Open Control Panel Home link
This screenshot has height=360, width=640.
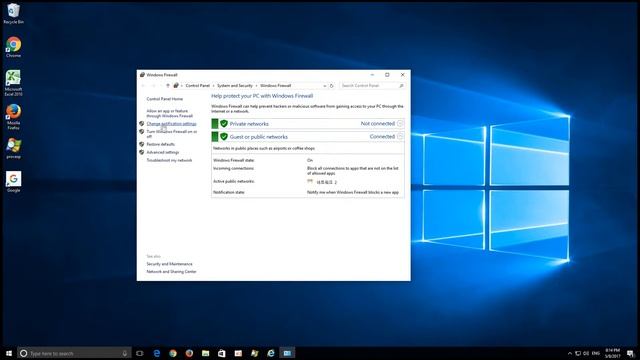[x=164, y=99]
